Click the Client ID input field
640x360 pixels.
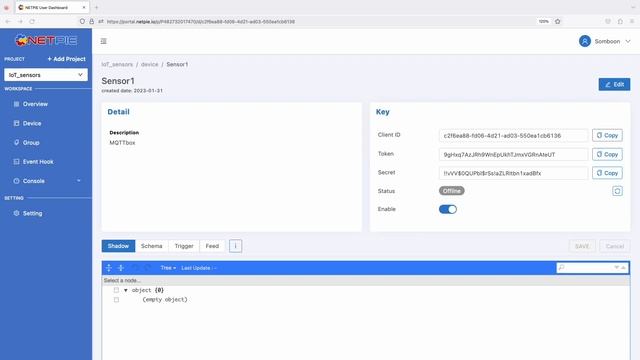pos(513,136)
